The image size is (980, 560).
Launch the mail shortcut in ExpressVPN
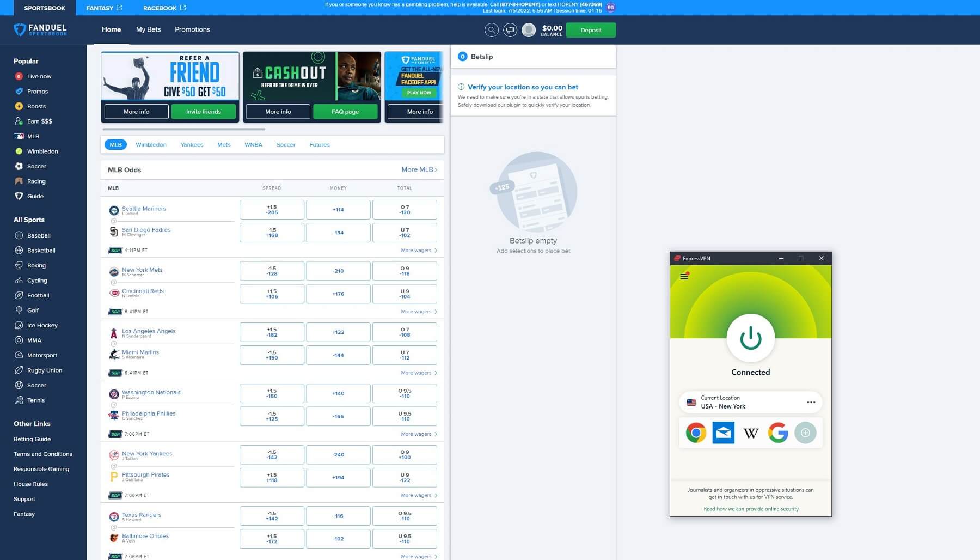tap(723, 433)
